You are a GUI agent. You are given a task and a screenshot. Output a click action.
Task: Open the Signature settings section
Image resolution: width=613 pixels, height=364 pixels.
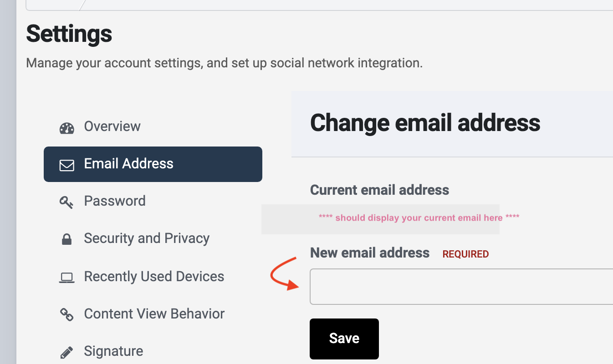click(x=113, y=351)
